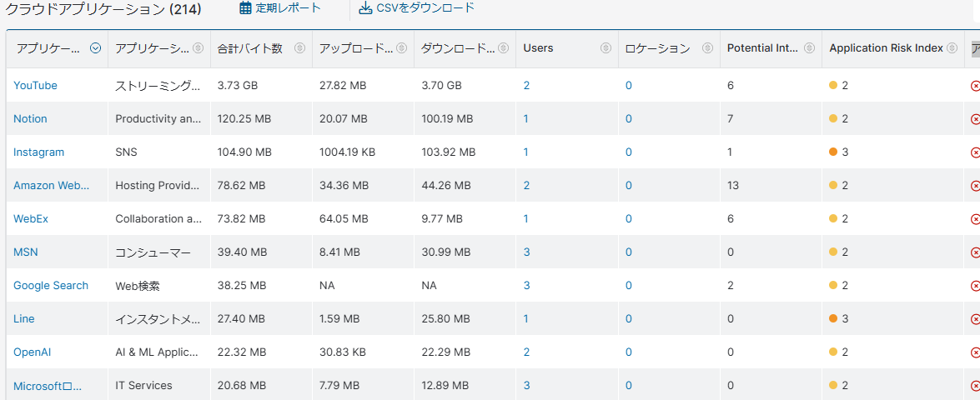Sort by the Application Risk Index sort icon
This screenshot has height=400, width=980.
pos(952,48)
